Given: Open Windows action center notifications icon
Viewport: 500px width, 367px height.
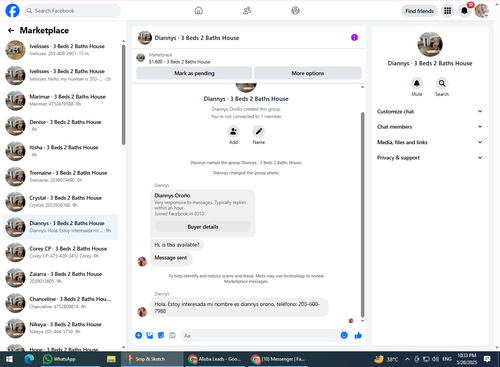Looking at the screenshot, I should pyautogui.click(x=487, y=359).
